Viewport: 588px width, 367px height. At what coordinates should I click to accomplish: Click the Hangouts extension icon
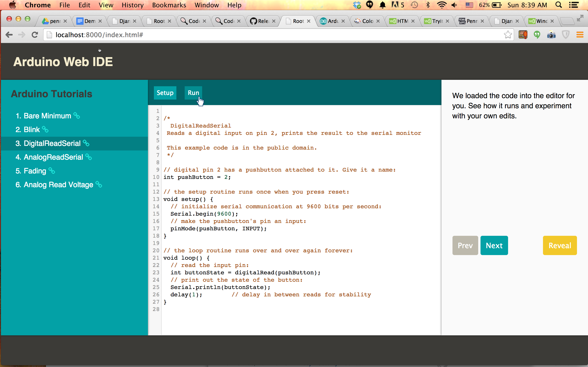point(537,35)
